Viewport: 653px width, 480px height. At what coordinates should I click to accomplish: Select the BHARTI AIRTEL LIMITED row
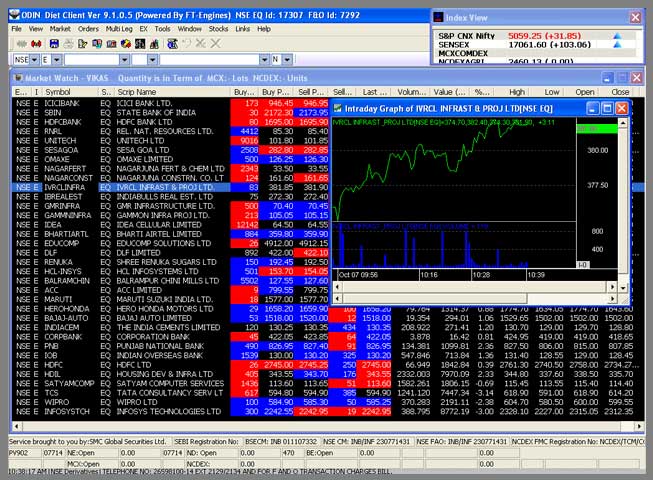pyautogui.click(x=171, y=234)
